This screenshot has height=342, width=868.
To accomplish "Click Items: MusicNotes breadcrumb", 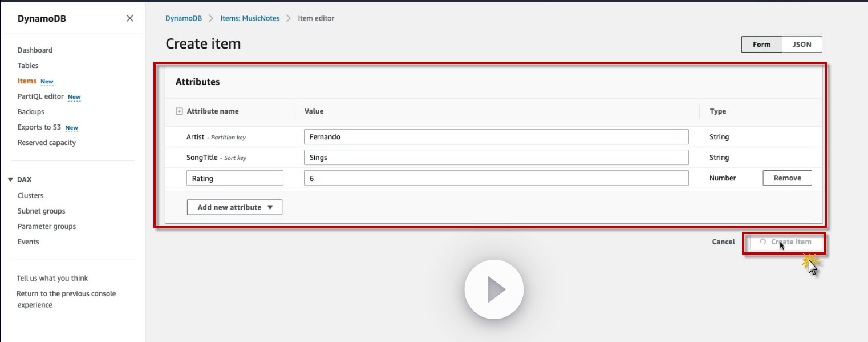I will pyautogui.click(x=250, y=18).
